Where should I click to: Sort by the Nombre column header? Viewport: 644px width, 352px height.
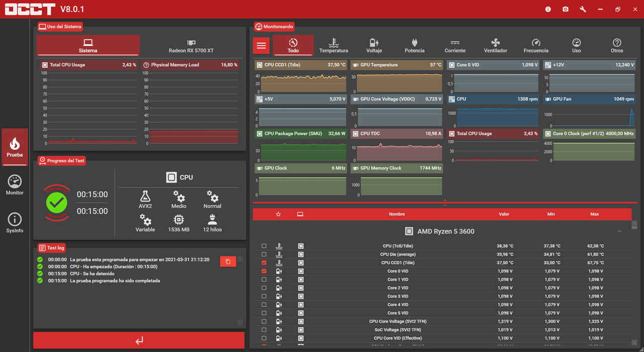(397, 214)
